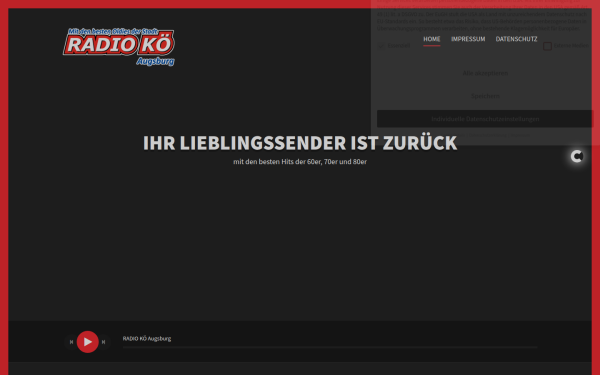Click the RADIO KÖ Augsburg track title

[147, 338]
